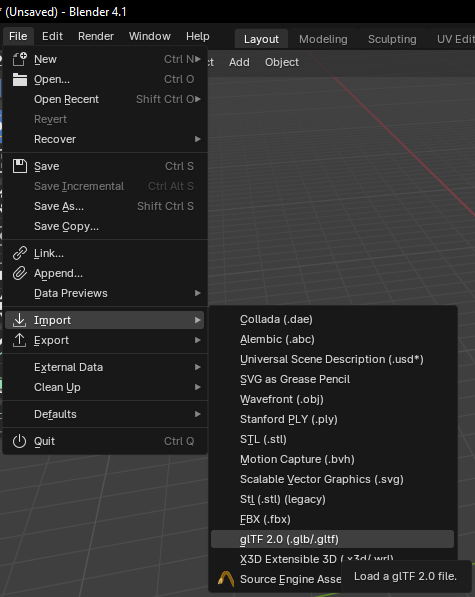Click the Link chain icon
This screenshot has height=597, width=475.
[20, 253]
